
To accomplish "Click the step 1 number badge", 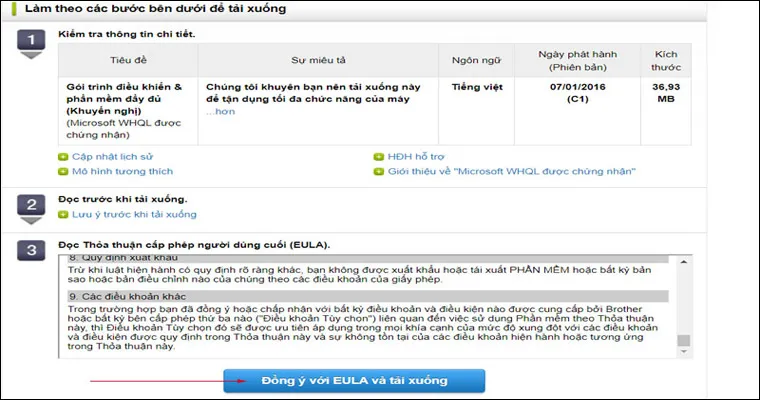I will tap(31, 41).
